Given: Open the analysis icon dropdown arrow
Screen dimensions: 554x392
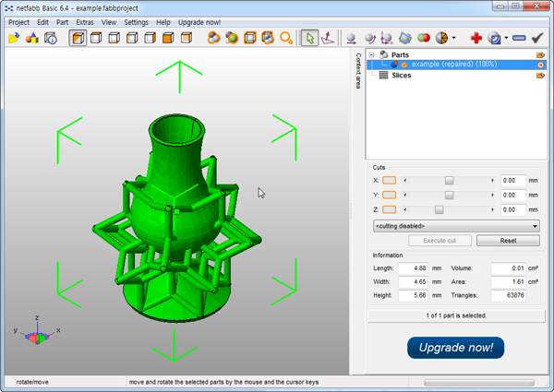Looking at the screenshot, I should 453,38.
